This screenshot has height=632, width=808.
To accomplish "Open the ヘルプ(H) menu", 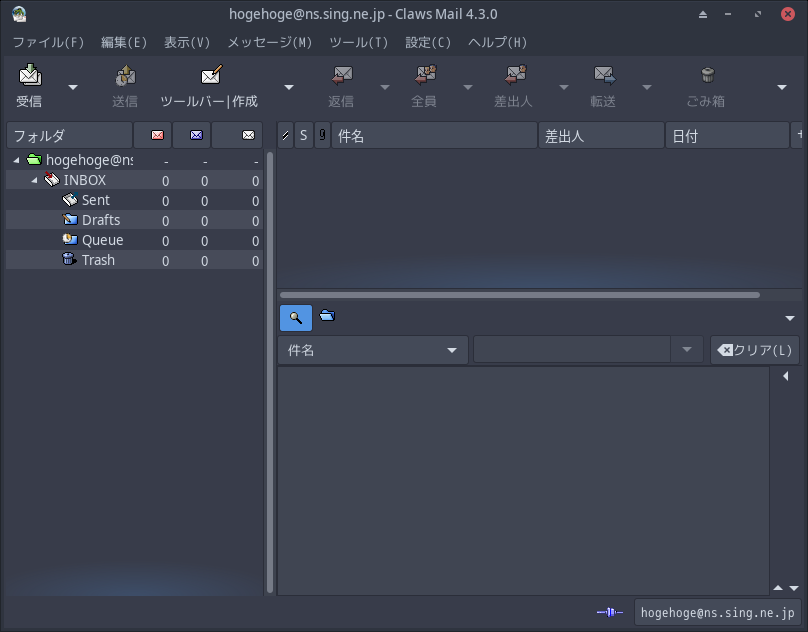I will (498, 42).
